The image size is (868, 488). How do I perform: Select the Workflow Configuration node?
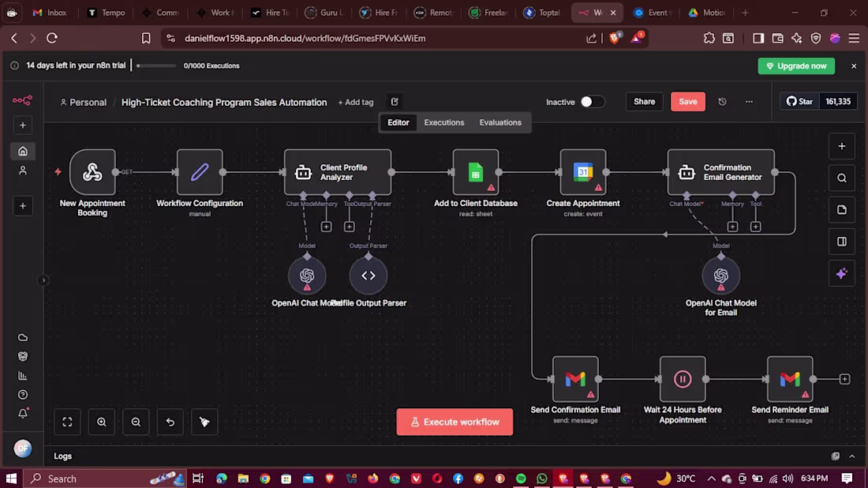[x=200, y=172]
